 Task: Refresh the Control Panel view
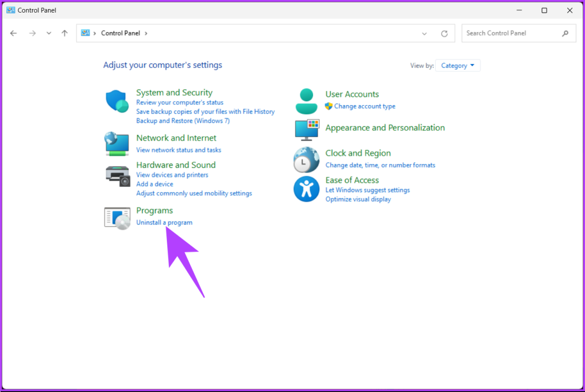pyautogui.click(x=444, y=33)
